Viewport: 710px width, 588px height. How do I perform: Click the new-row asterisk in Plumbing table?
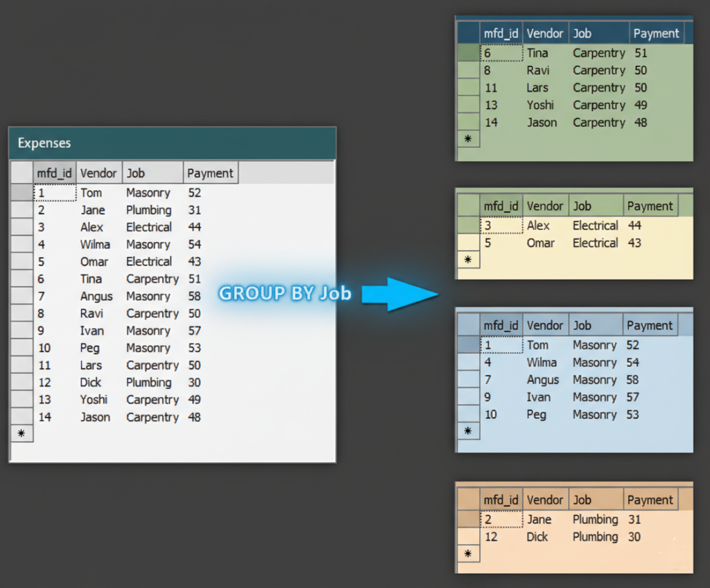coord(468,553)
